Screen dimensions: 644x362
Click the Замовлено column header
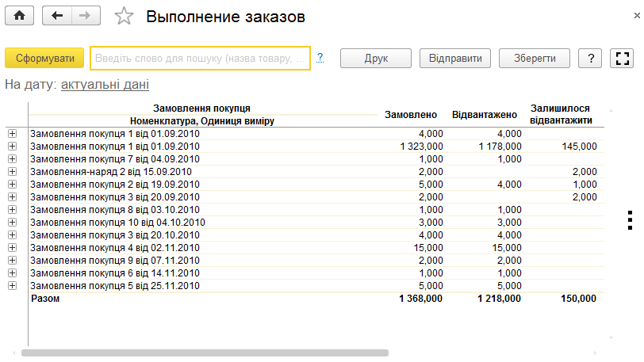(411, 115)
